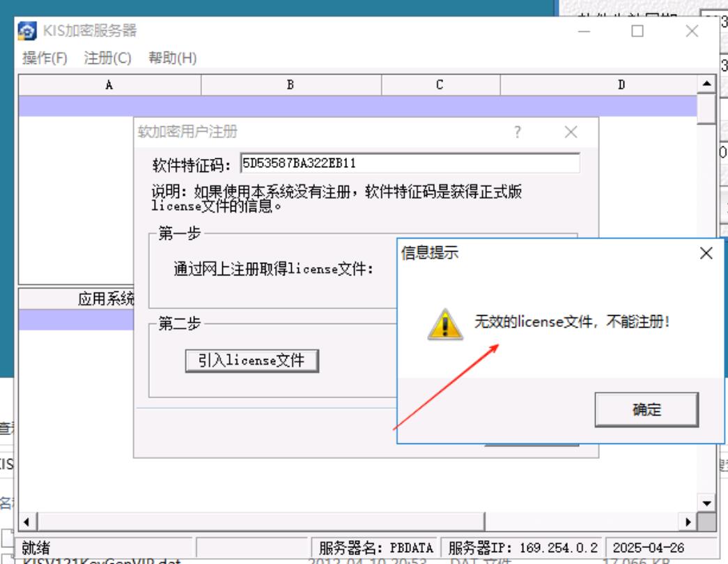The image size is (728, 564).
Task: Click the warning icon in 信息提示 dialog
Action: 444,323
